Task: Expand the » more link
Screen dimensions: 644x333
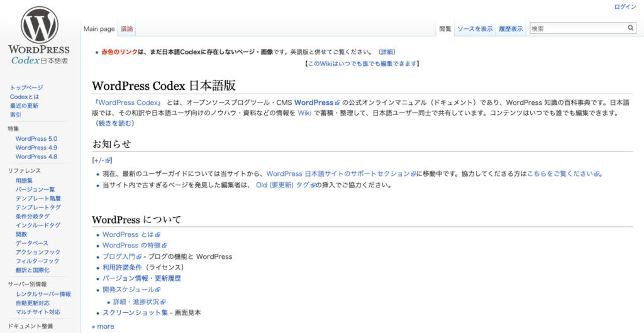Action: (x=103, y=327)
